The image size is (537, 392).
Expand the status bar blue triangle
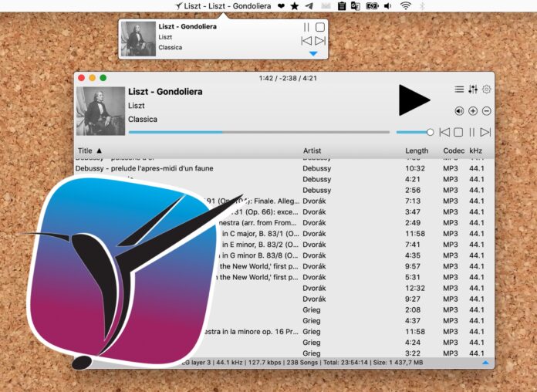coord(485,362)
